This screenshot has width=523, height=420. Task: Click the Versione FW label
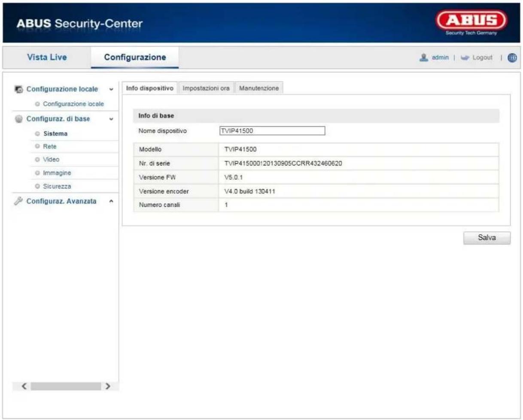pos(156,177)
